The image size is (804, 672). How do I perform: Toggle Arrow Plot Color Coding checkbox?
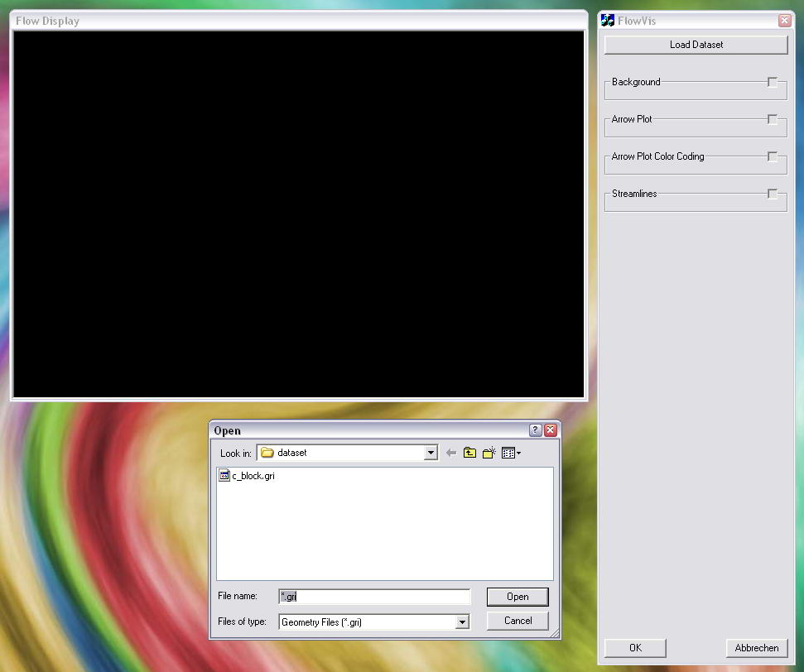click(772, 156)
